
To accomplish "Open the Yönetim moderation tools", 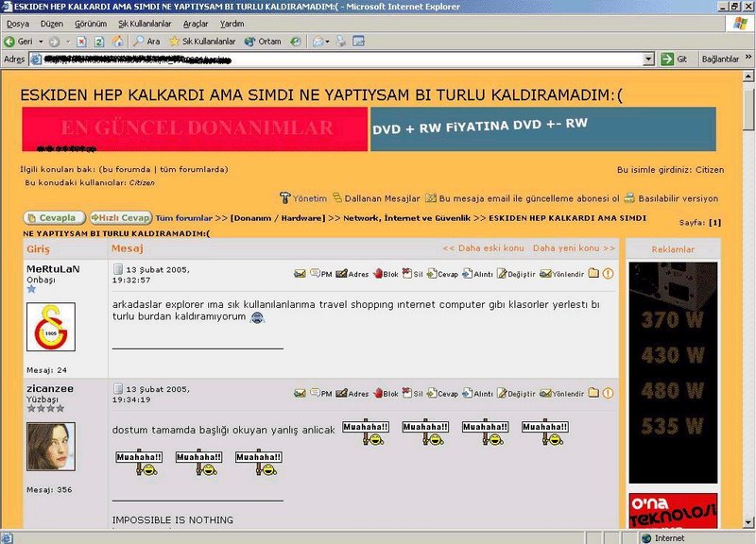I will (x=303, y=198).
